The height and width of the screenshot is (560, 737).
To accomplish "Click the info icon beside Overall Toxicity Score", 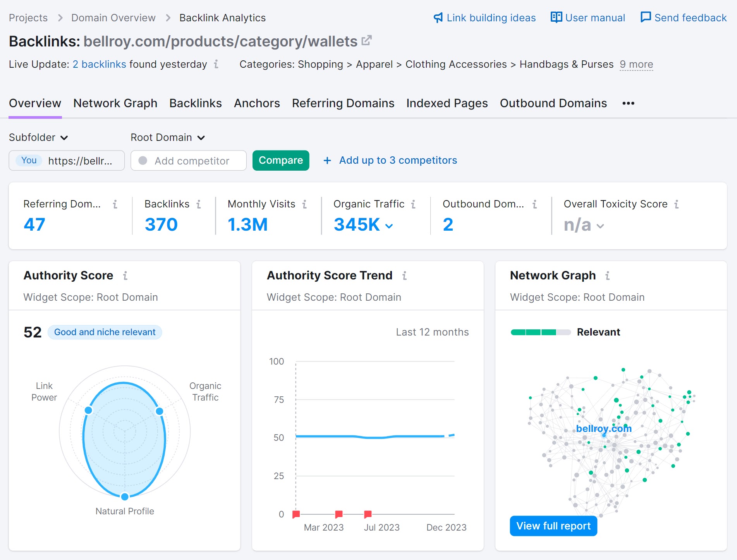I will click(677, 204).
